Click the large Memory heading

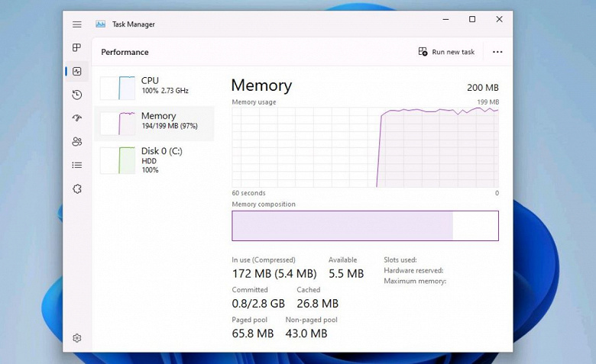point(261,85)
